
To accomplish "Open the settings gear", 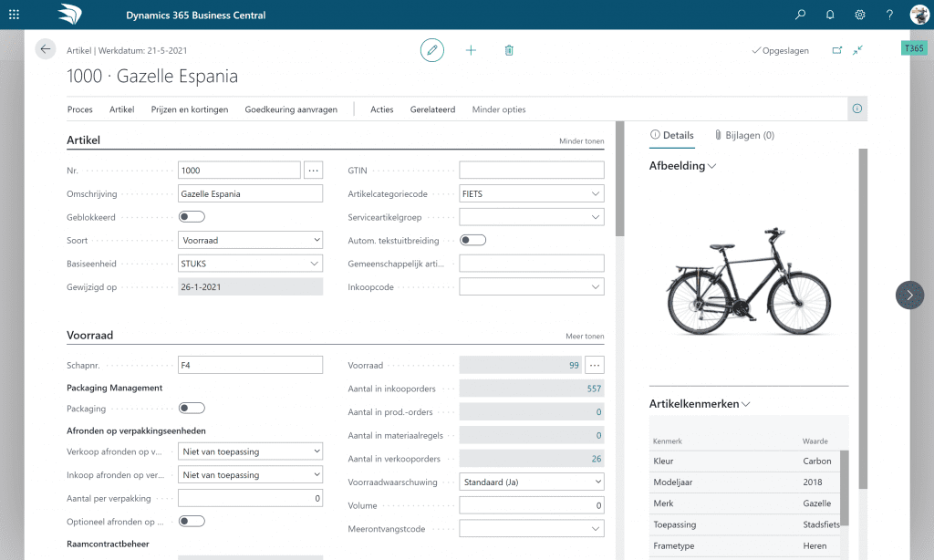I will point(859,15).
